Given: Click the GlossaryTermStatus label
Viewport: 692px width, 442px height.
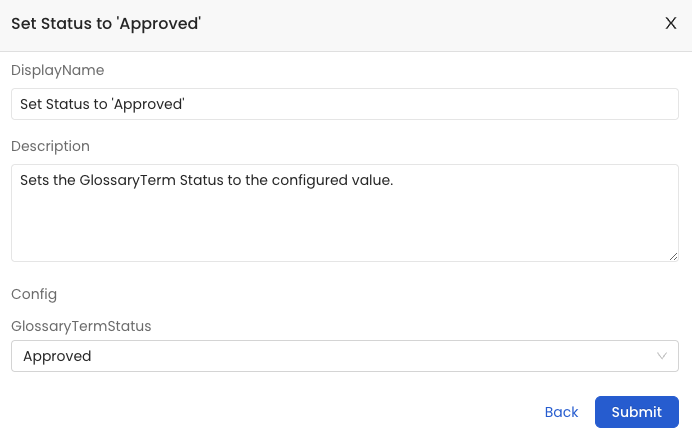Looking at the screenshot, I should [81, 326].
